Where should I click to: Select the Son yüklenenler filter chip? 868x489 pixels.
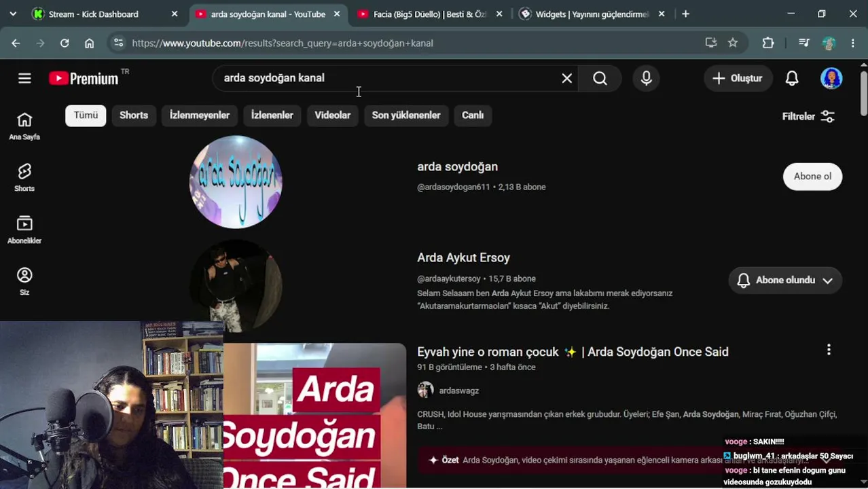pyautogui.click(x=406, y=115)
